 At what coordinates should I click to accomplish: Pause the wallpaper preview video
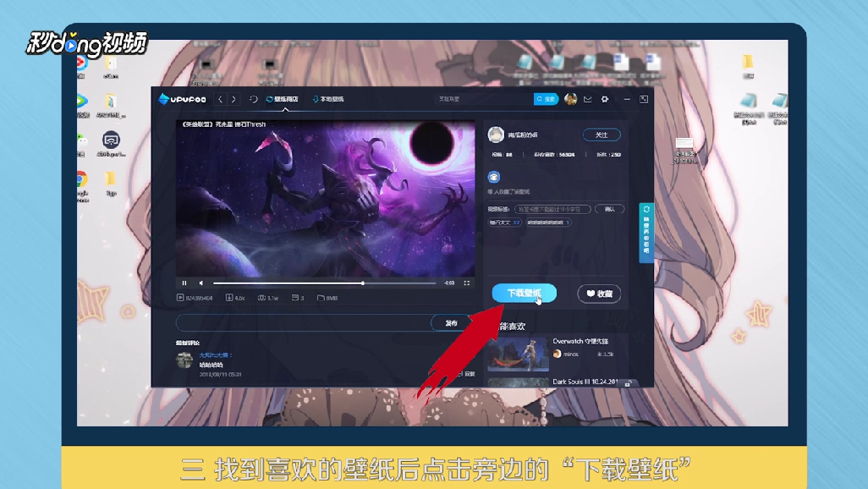click(184, 283)
